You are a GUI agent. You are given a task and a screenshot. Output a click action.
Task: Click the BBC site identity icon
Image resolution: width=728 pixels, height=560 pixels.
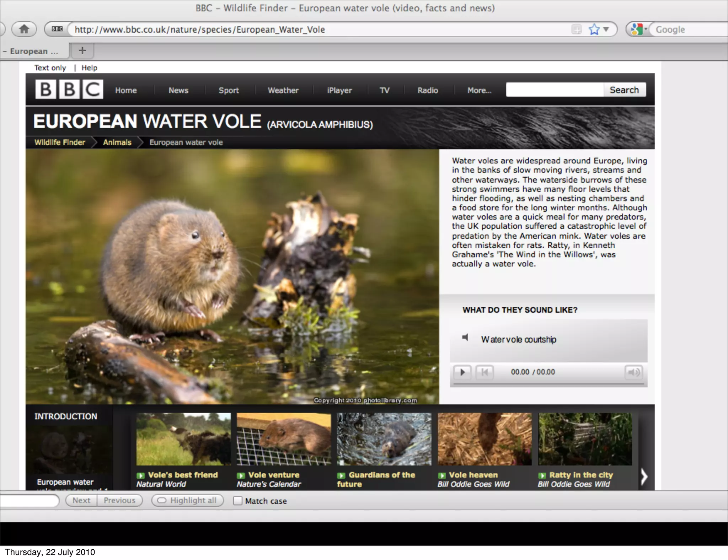(x=57, y=29)
